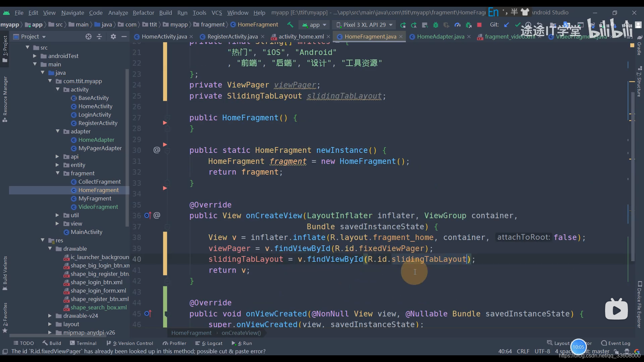Toggle the 1: Project side panel
The height and width of the screenshot is (362, 644).
click(x=5, y=49)
